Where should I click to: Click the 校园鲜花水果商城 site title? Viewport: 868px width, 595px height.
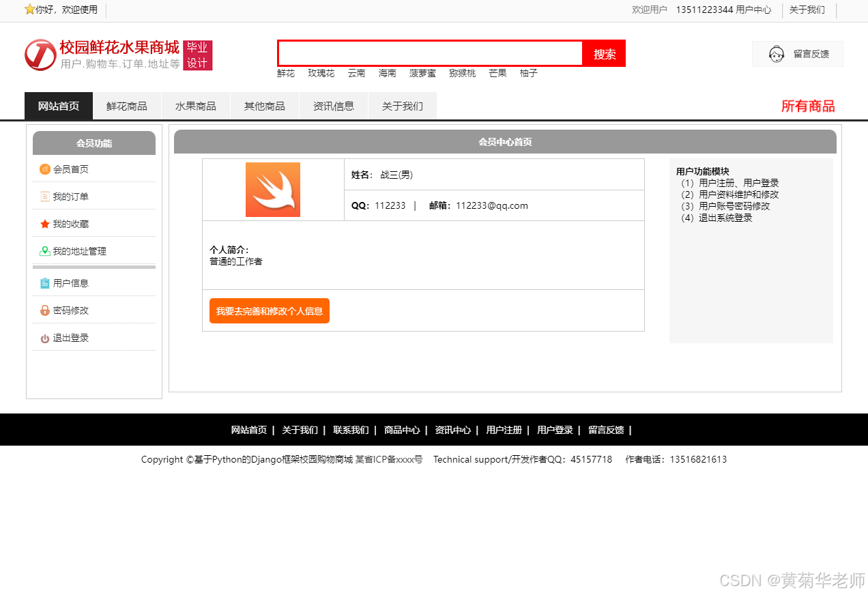coord(119,47)
